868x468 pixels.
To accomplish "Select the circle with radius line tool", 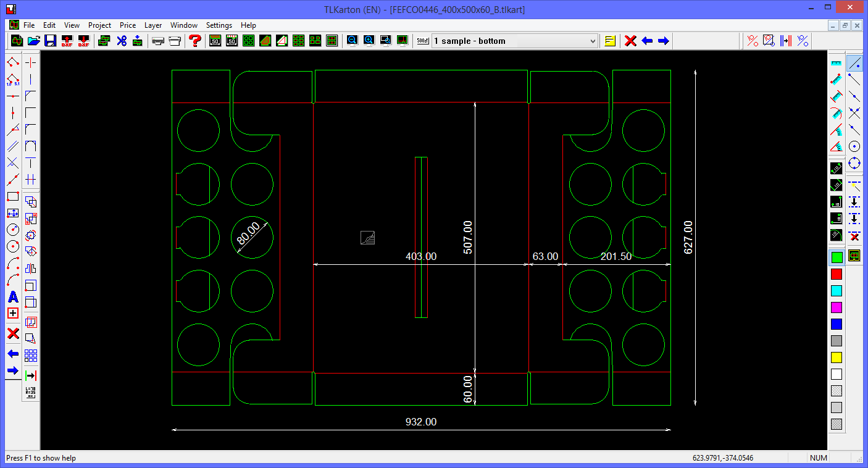I will 13,230.
